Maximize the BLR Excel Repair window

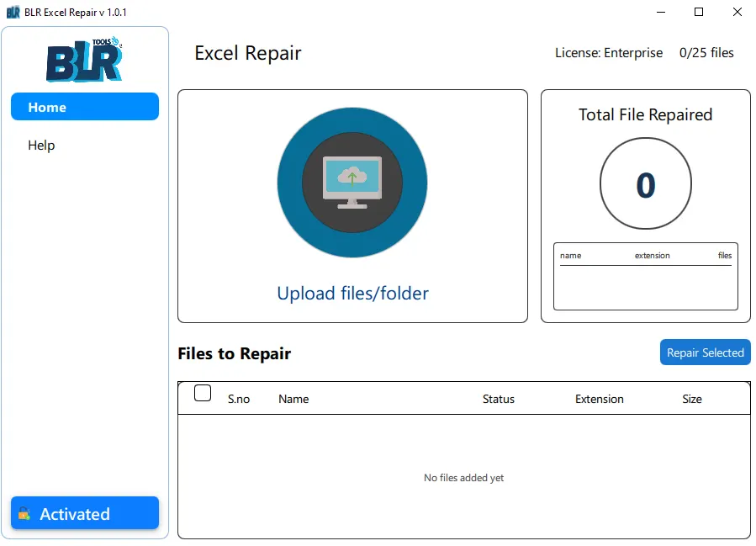coord(698,13)
